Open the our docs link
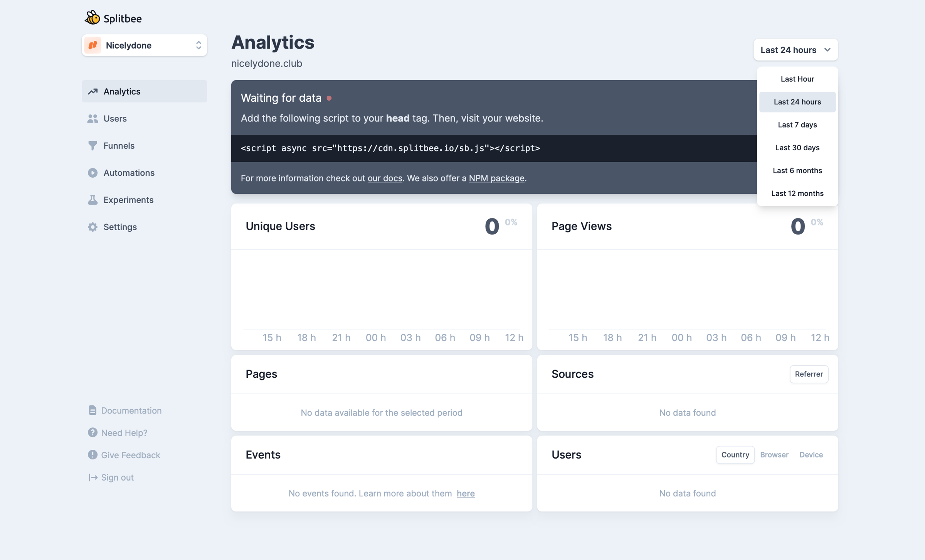Screen dimensions: 925x560 coord(385,178)
